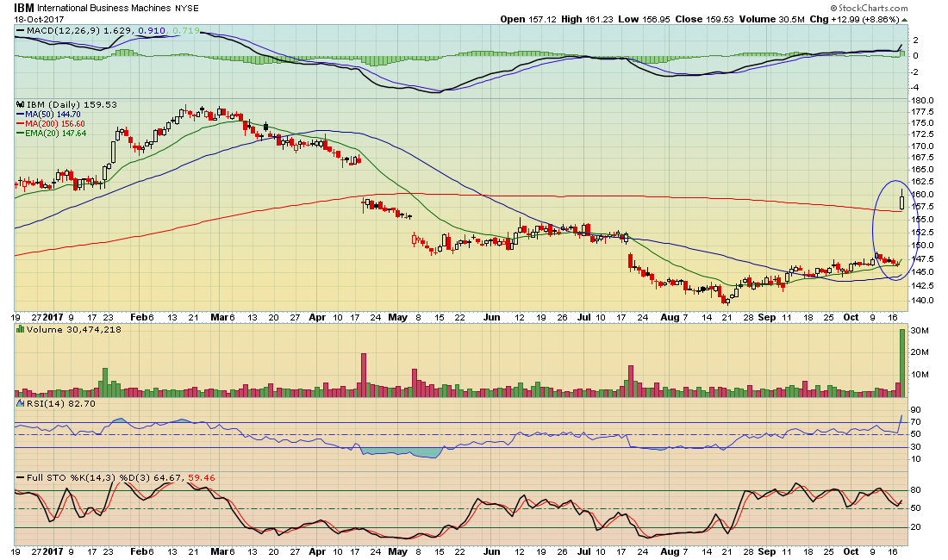Click the Open 157.12 value

tap(527, 19)
